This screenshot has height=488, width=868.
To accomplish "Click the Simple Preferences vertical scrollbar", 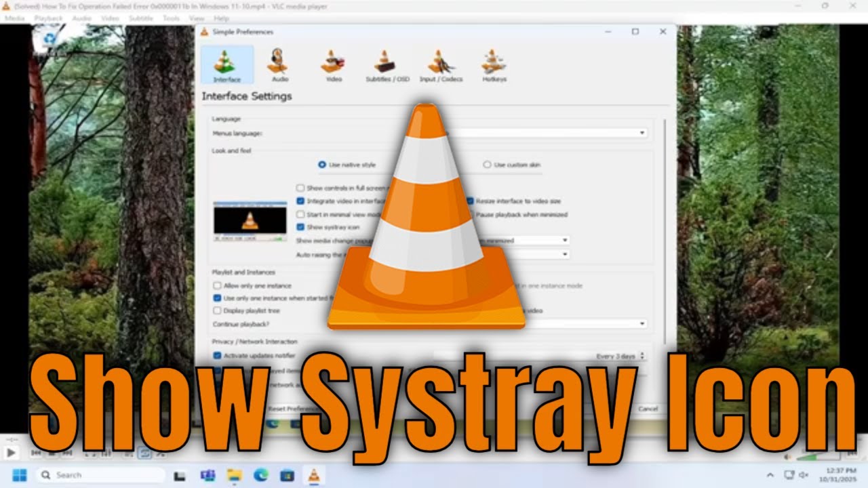I will coord(665,230).
